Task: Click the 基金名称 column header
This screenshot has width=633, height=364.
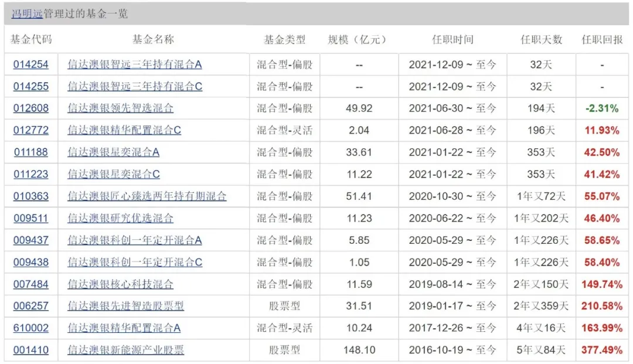Action: point(153,39)
